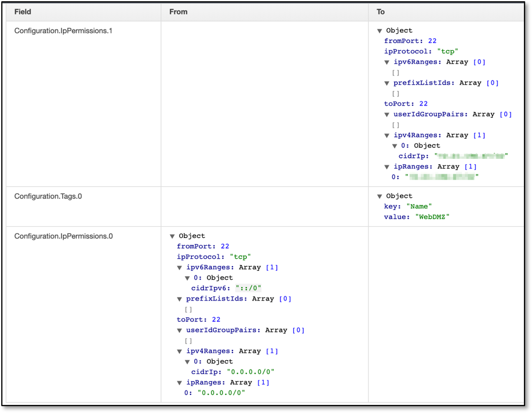Collapse the Object triangle in the IpPermissions.1 row
Viewport: 532px width, 413px height.
380,31
